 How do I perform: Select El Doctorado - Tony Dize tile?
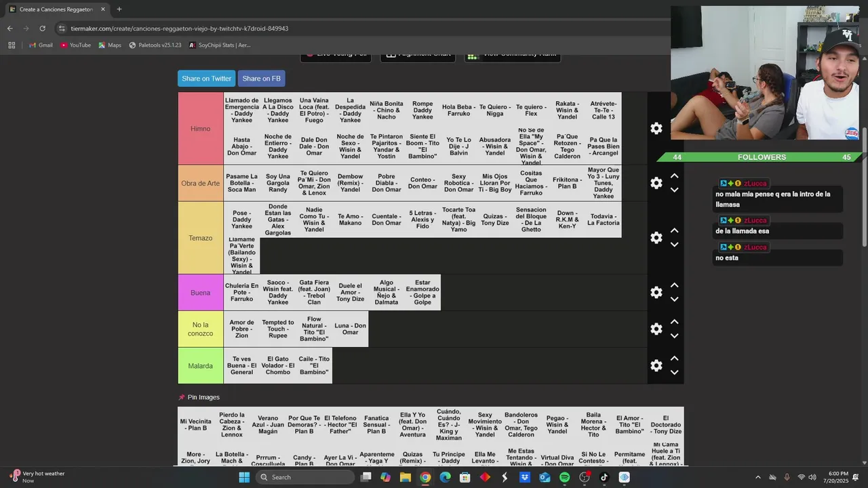coord(665,425)
